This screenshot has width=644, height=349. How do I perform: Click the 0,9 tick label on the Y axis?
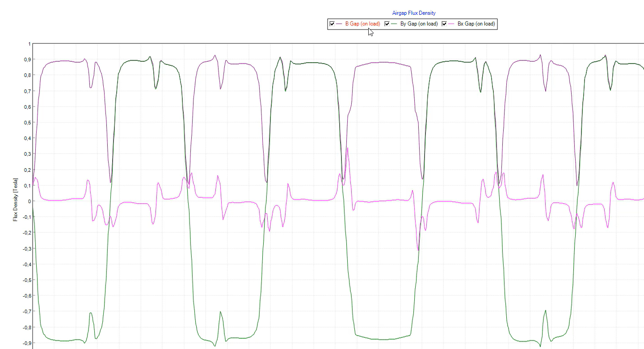(27, 60)
